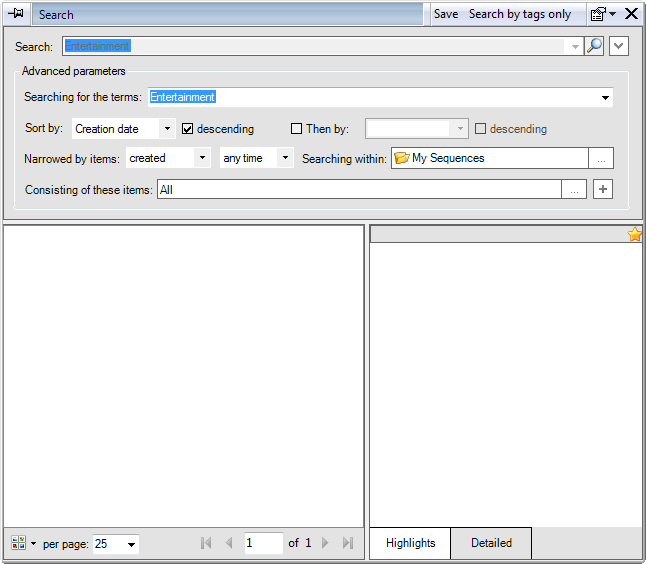Click Search by tags only
The height and width of the screenshot is (564, 646).
click(x=520, y=14)
